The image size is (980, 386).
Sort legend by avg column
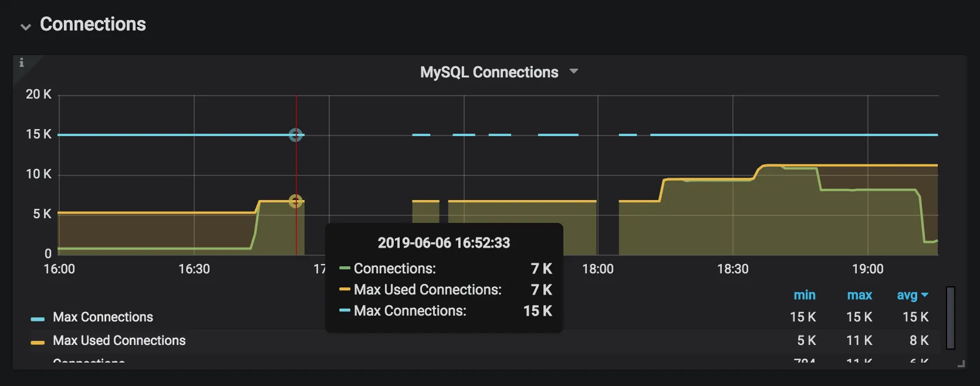(x=907, y=296)
